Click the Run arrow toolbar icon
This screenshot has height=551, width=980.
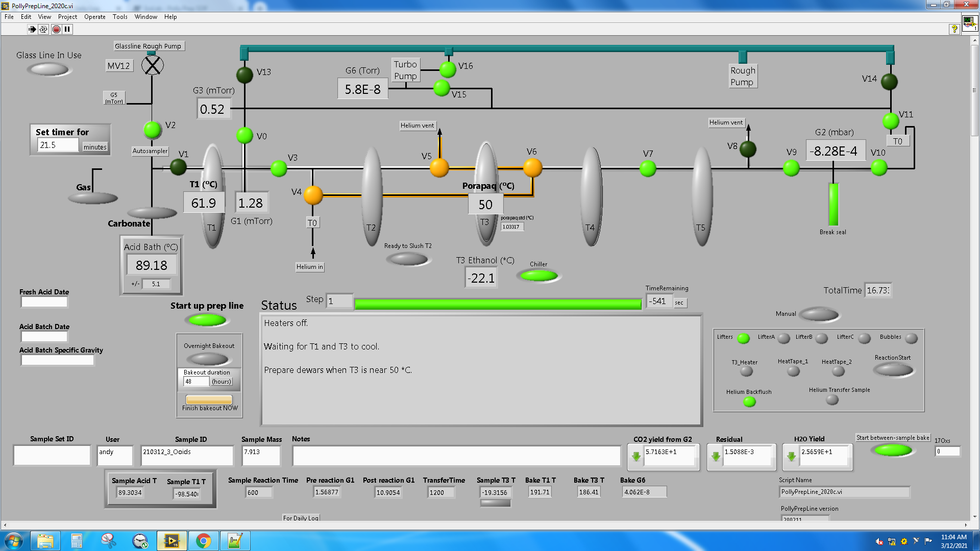32,29
